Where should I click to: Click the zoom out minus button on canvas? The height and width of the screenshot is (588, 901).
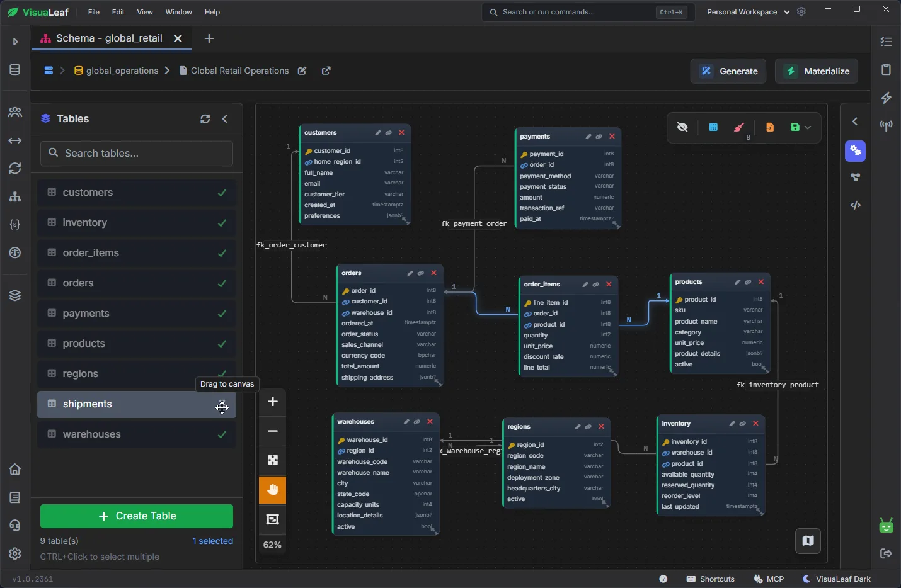(273, 431)
